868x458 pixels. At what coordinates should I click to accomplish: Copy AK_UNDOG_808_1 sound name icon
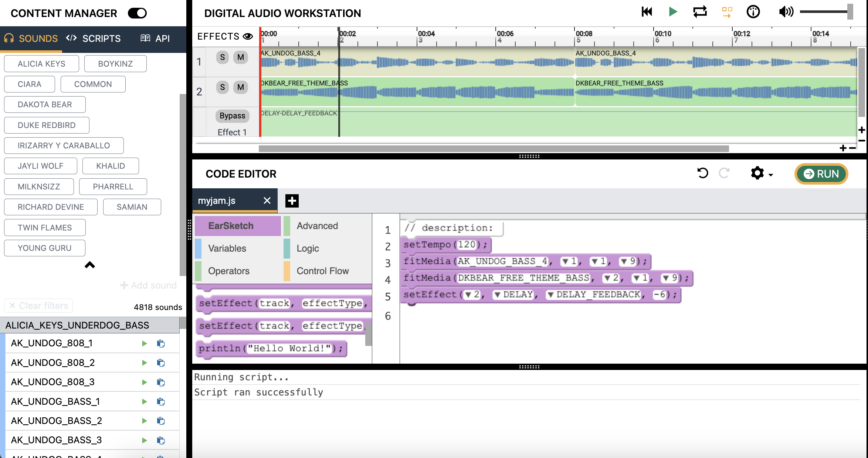click(x=160, y=343)
